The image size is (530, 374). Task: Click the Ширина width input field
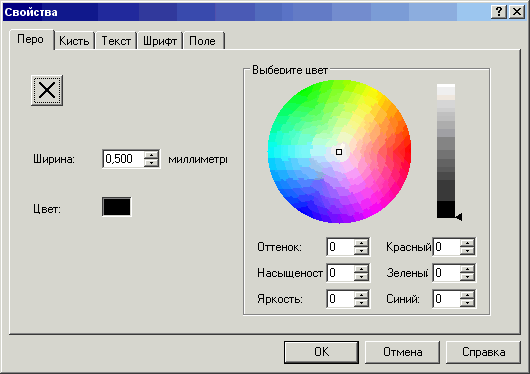pos(123,159)
